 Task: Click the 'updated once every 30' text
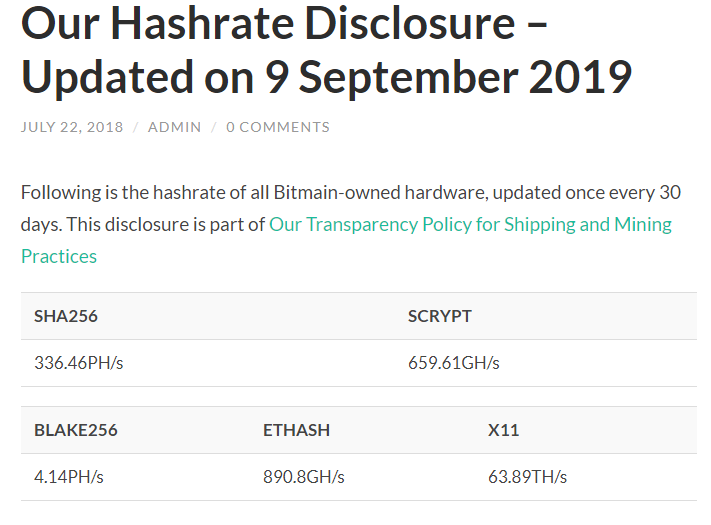587,193
